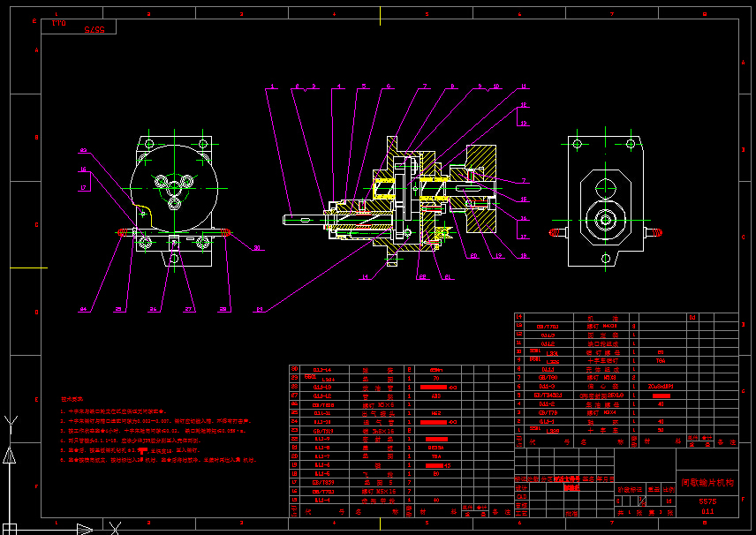The width and height of the screenshot is (756, 535).
Task: Select drawing number 5575 in title block
Action: tap(707, 501)
